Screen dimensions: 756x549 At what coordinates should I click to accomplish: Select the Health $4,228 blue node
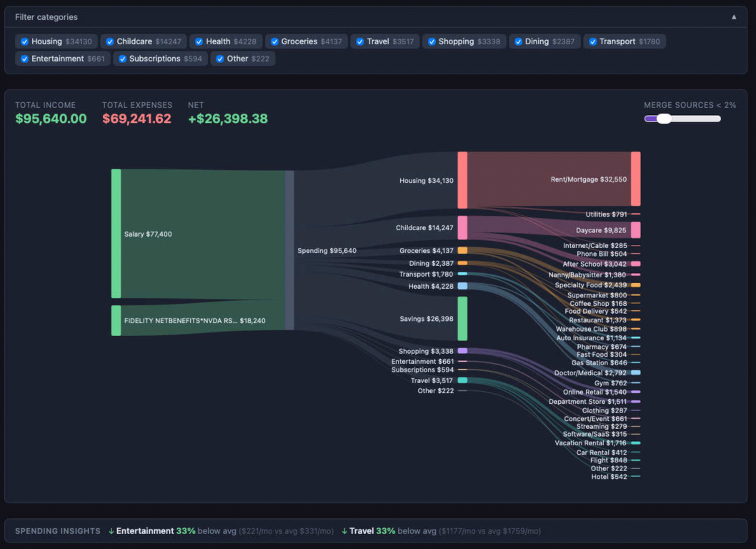click(462, 286)
